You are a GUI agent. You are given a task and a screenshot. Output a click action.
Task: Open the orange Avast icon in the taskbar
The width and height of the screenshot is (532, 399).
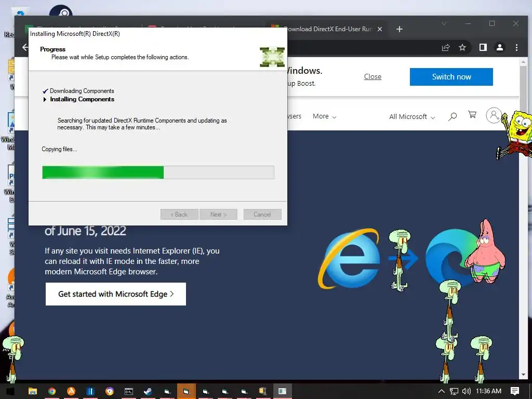[x=71, y=391]
